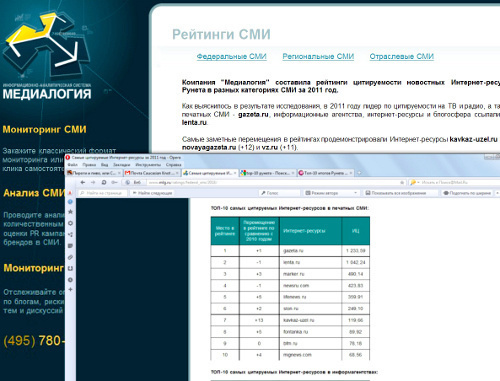Close the first Пороги и ливо tab
This screenshot has width=500, height=381.
(119, 173)
